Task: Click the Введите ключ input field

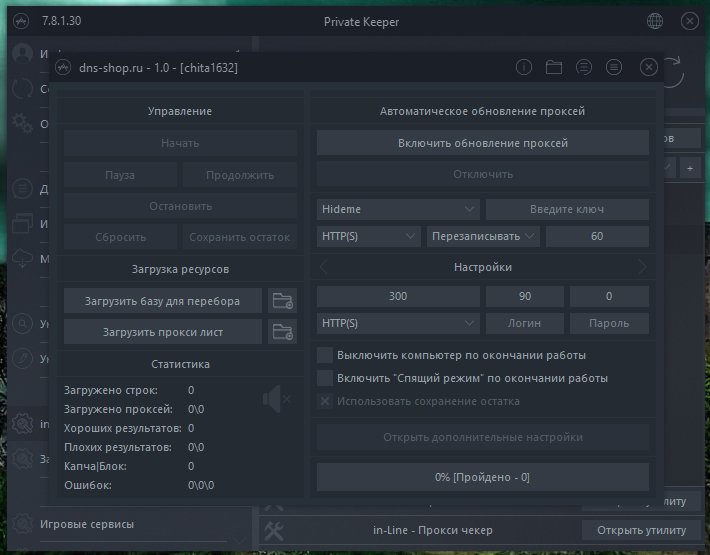Action: 567,209
